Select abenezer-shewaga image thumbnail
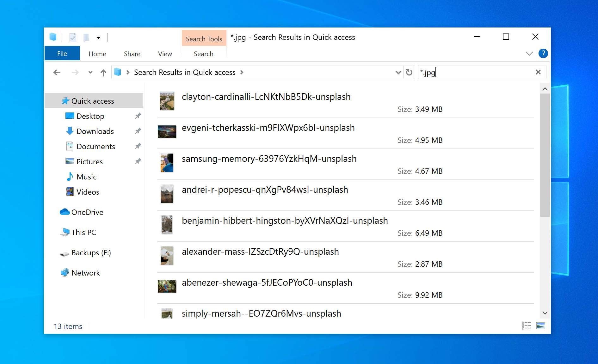598x364 pixels. [x=167, y=286]
